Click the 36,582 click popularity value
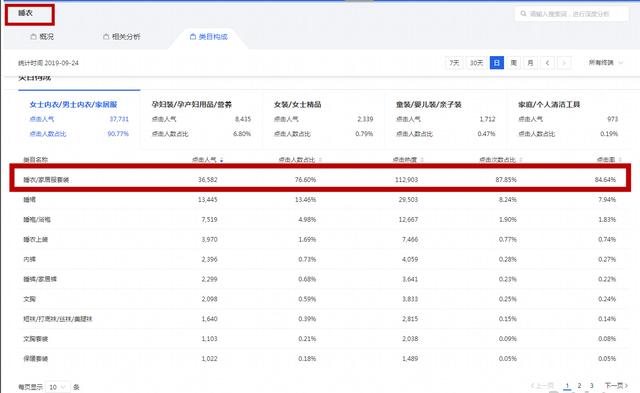This screenshot has height=393, width=640. click(x=208, y=180)
